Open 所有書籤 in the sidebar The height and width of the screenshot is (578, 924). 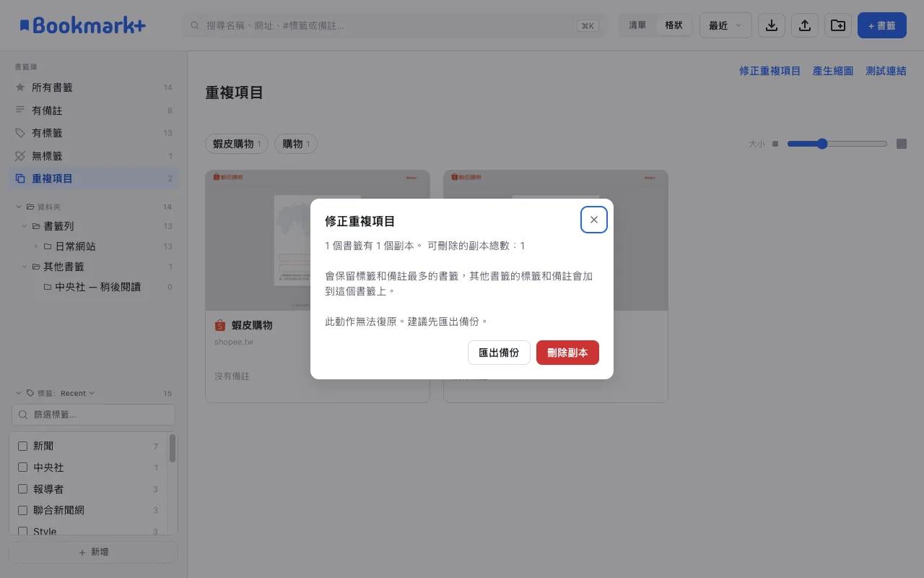94,87
